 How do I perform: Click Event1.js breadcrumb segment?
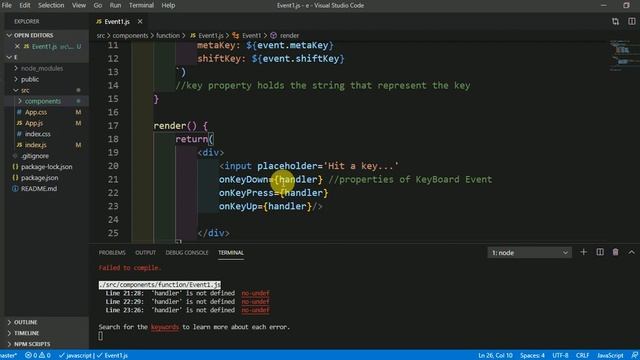click(x=207, y=36)
